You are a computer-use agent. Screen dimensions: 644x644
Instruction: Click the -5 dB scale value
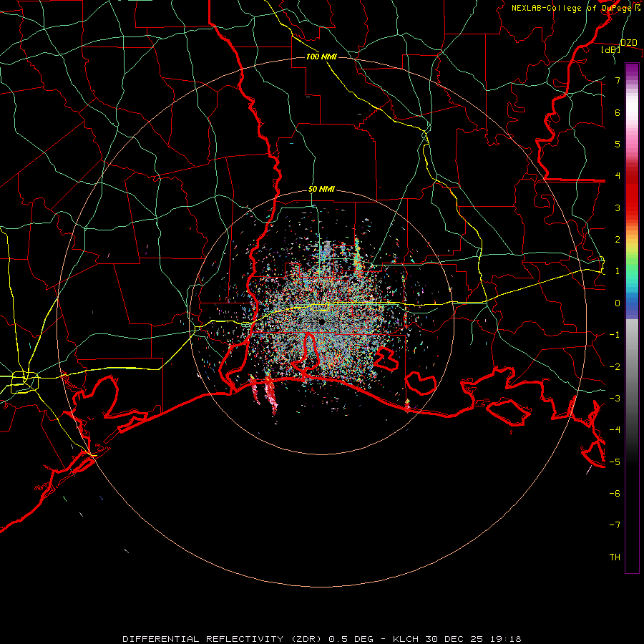[615, 462]
